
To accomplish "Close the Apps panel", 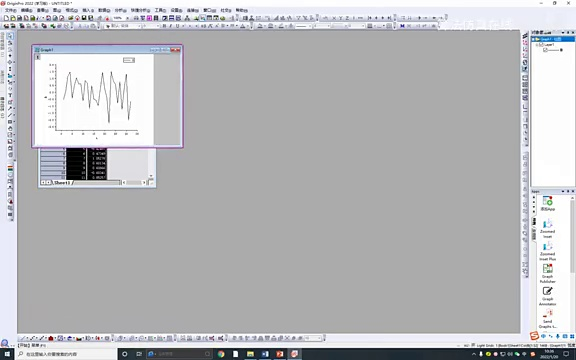I will 572,191.
